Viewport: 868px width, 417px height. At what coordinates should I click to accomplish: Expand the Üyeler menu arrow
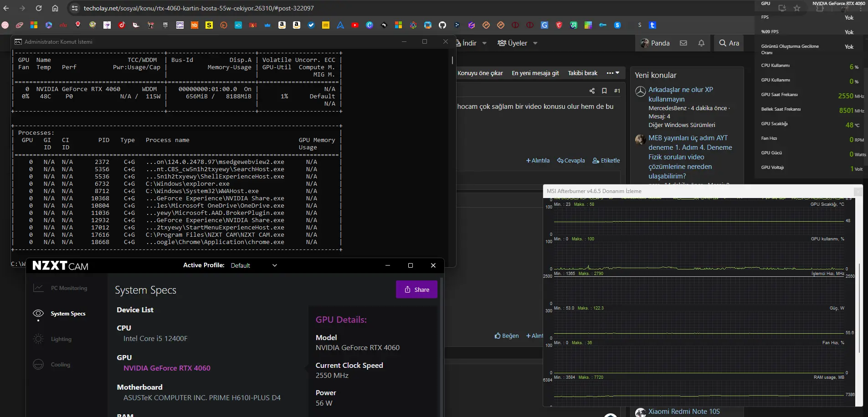535,43
